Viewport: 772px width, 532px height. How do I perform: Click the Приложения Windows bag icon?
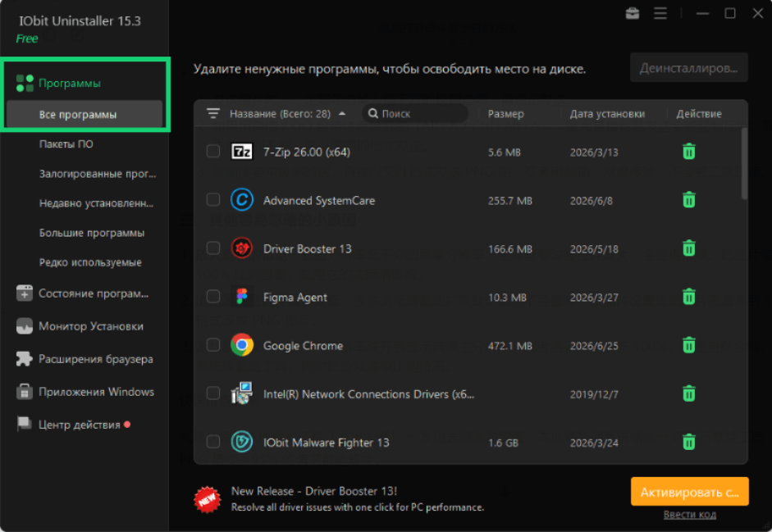[x=24, y=392]
